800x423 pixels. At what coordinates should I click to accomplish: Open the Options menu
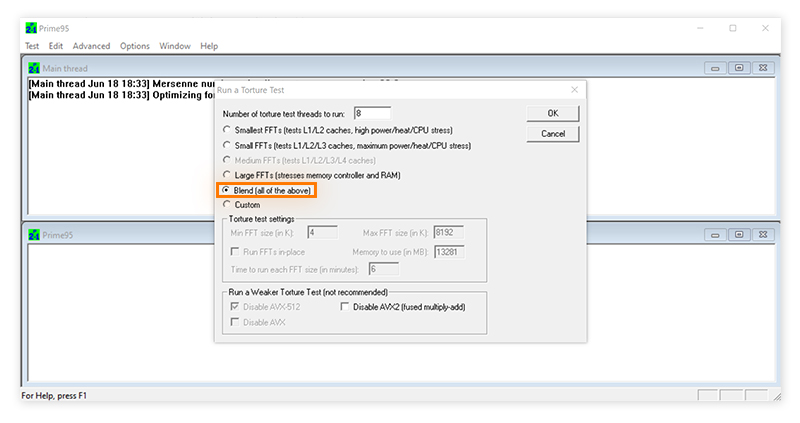pos(135,46)
